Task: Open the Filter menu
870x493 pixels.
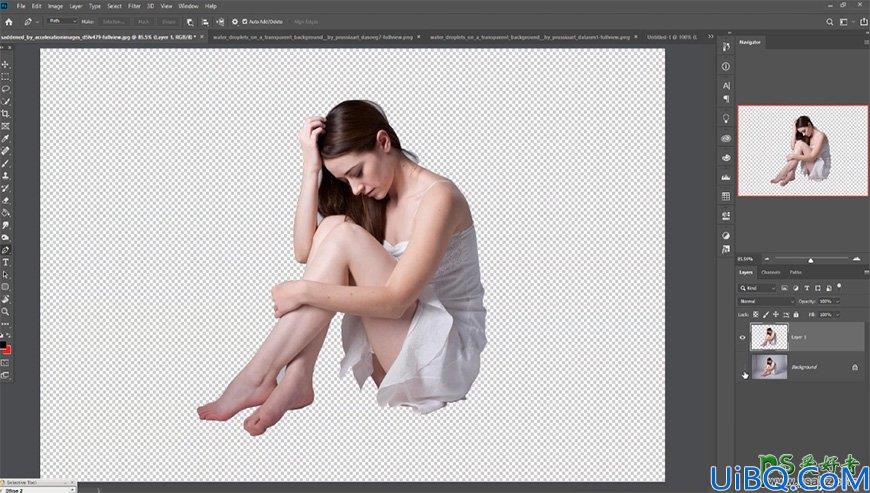Action: tap(134, 6)
